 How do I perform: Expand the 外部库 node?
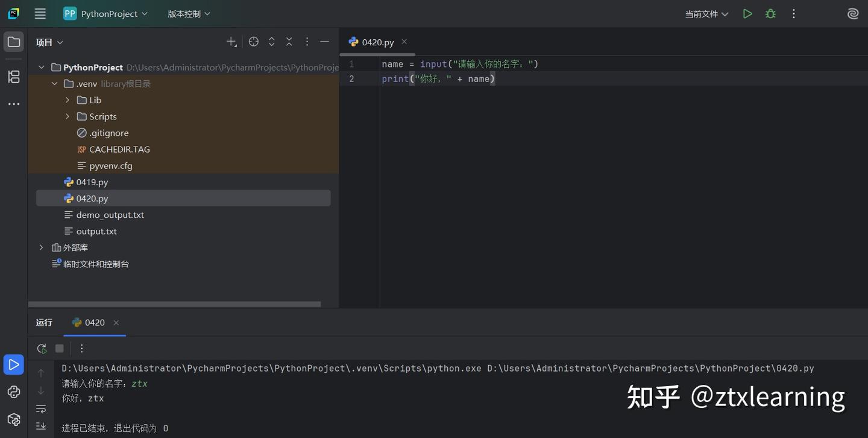click(x=40, y=247)
